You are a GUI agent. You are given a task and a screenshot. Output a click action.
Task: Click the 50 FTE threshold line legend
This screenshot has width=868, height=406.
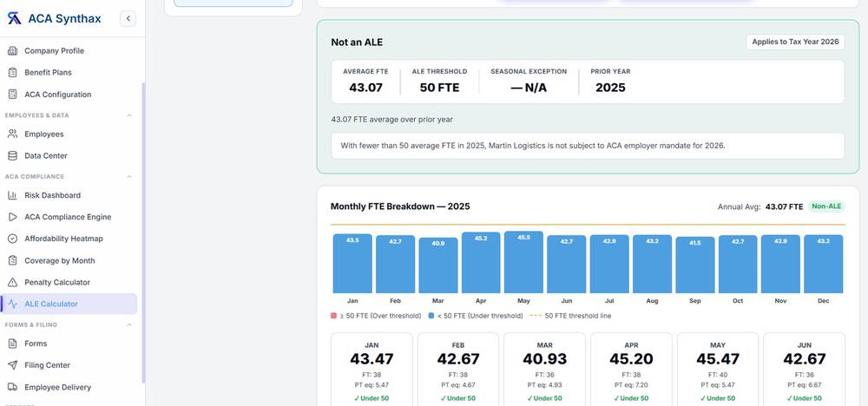(571, 316)
